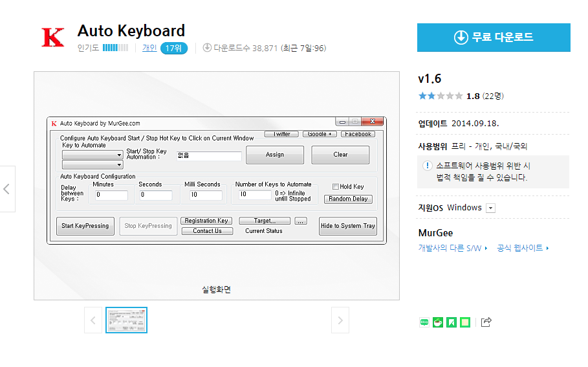This screenshot has width=588, height=367.
Task: Click the 업데이트 2014.09.18. date text
Action: click(459, 124)
